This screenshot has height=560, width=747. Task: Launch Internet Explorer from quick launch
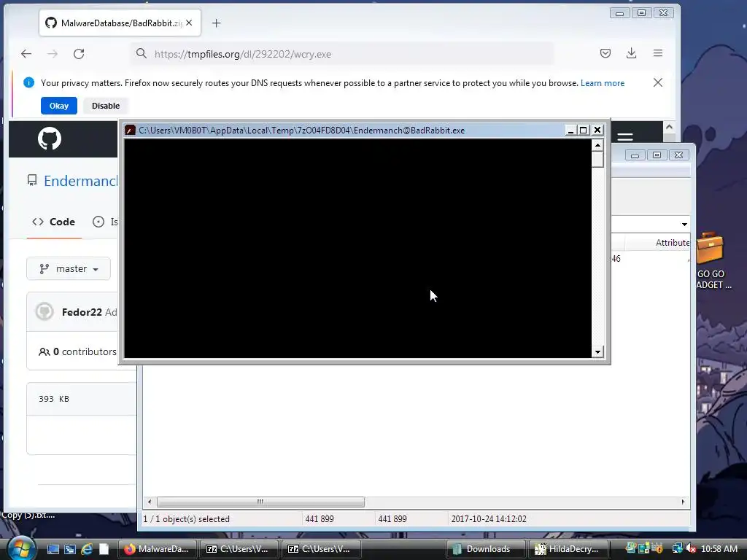tap(87, 549)
